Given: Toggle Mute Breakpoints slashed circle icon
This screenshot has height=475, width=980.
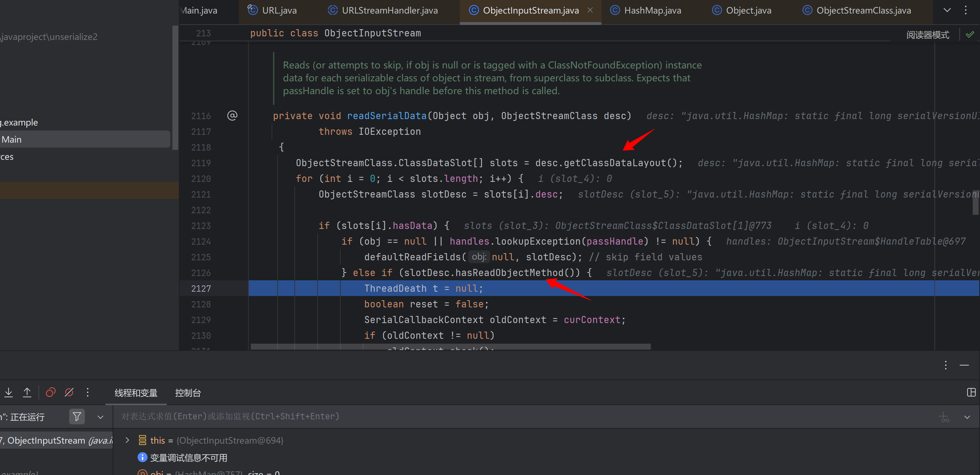Looking at the screenshot, I should click(69, 392).
